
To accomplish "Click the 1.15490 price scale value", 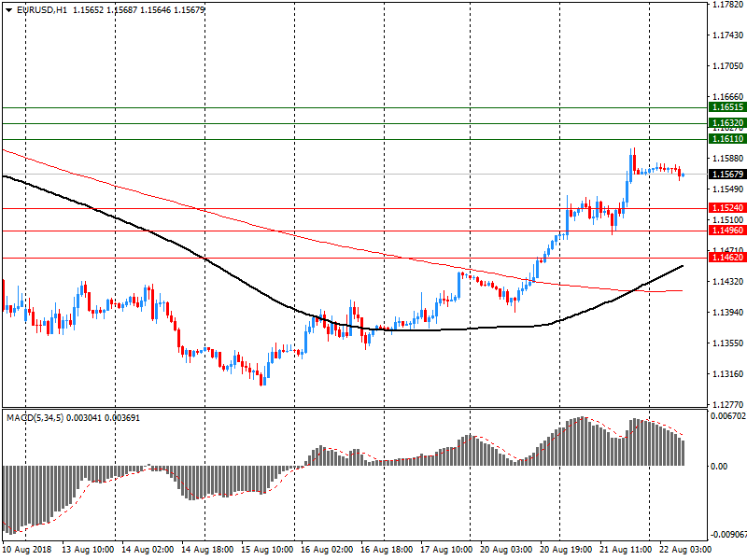I will pyautogui.click(x=728, y=189).
